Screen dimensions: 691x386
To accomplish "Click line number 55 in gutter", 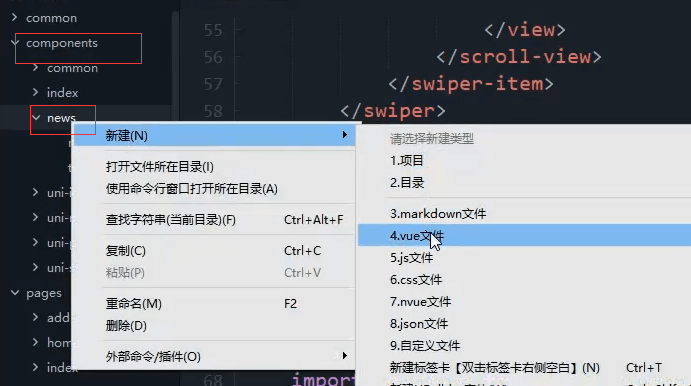I will click(213, 30).
